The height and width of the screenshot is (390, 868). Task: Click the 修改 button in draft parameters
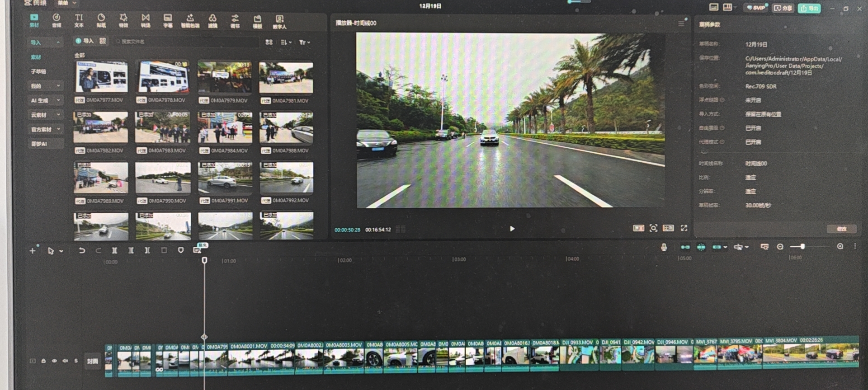click(841, 229)
